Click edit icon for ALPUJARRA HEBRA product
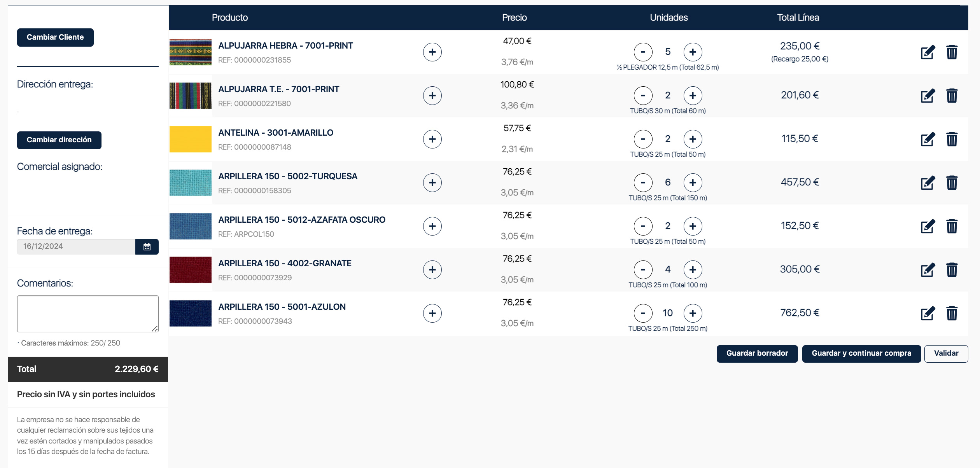980x468 pixels. [x=927, y=52]
